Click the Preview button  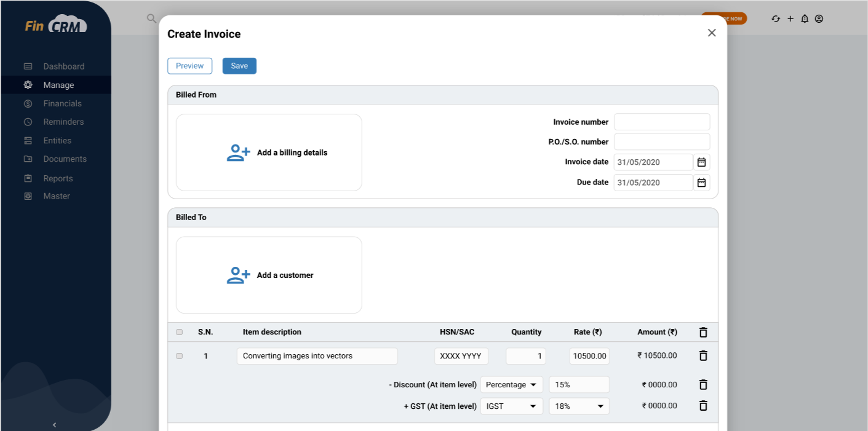189,66
